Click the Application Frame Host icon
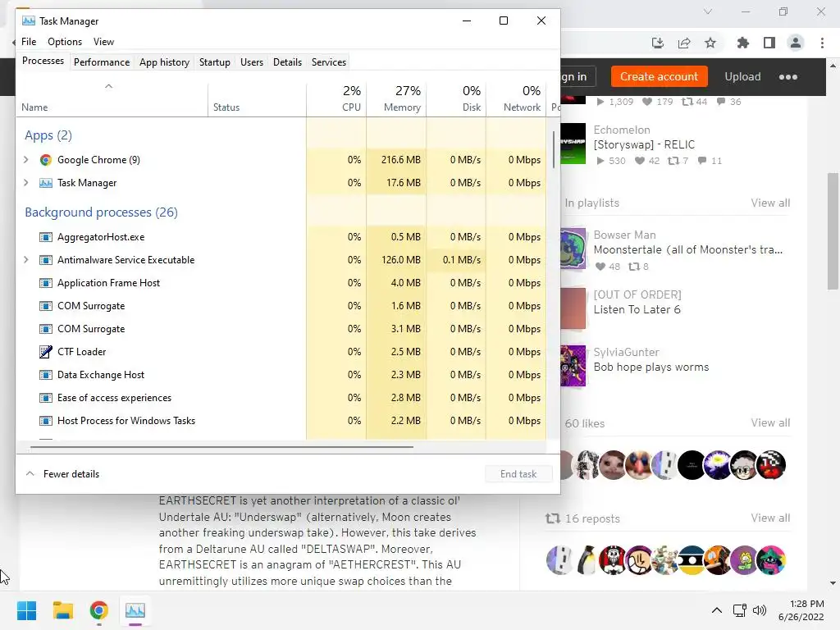This screenshot has height=630, width=840. [46, 283]
